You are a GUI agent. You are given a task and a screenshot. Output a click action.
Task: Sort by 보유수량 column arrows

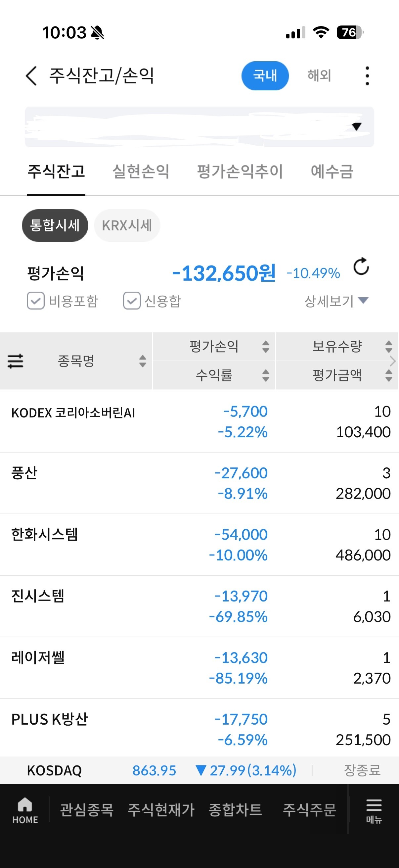(388, 346)
